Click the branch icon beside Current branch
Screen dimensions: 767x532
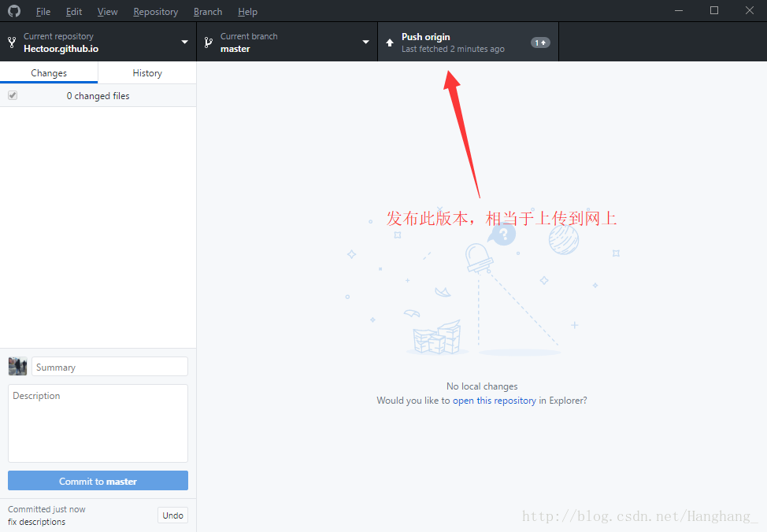click(209, 42)
